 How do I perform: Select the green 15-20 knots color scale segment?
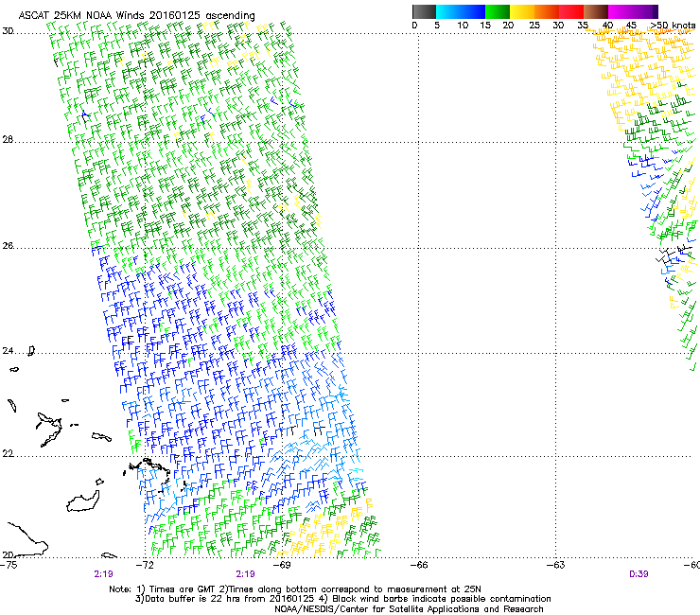pyautogui.click(x=498, y=11)
